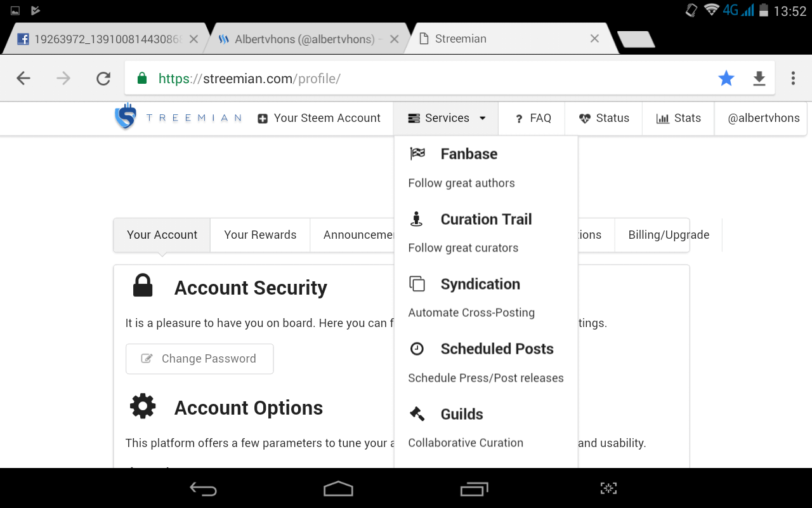812x508 pixels.
Task: Click the Change Password button
Action: point(200,359)
